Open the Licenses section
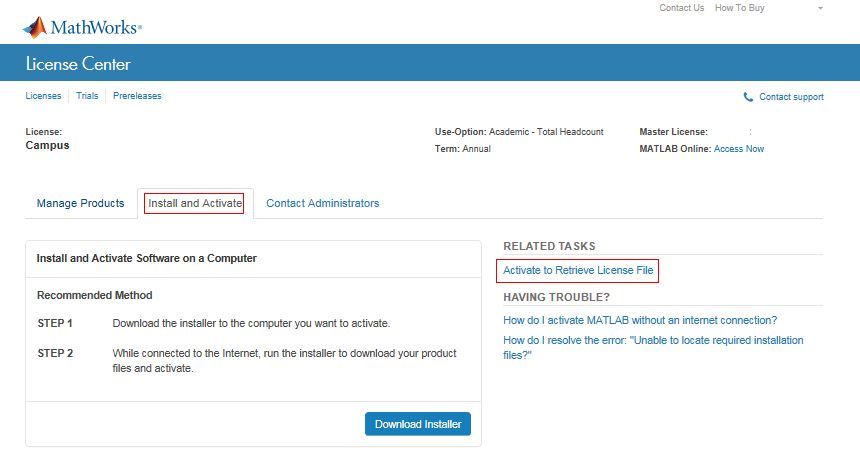 point(43,96)
